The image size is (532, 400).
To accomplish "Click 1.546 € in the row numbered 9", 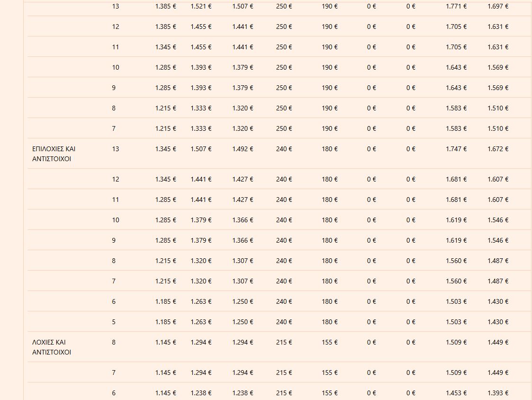I will 497,240.
